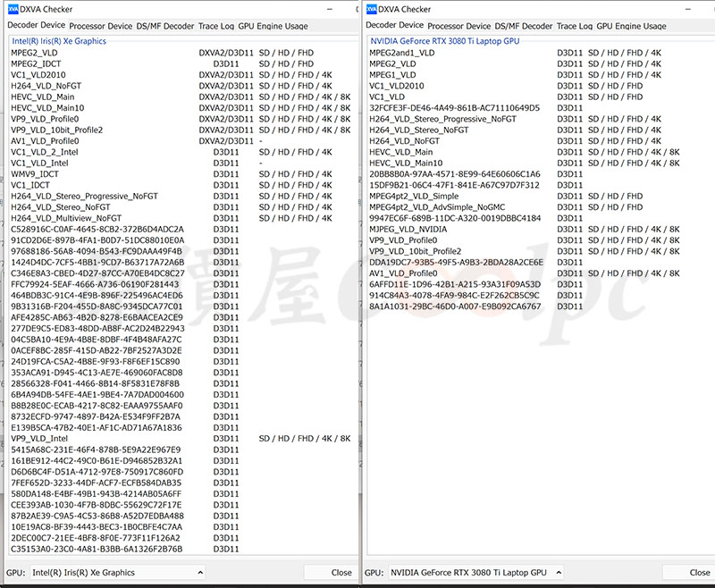
Task: Open GPU dropdown showing NVIDIA RTX 3080 Ti
Action: (475, 573)
